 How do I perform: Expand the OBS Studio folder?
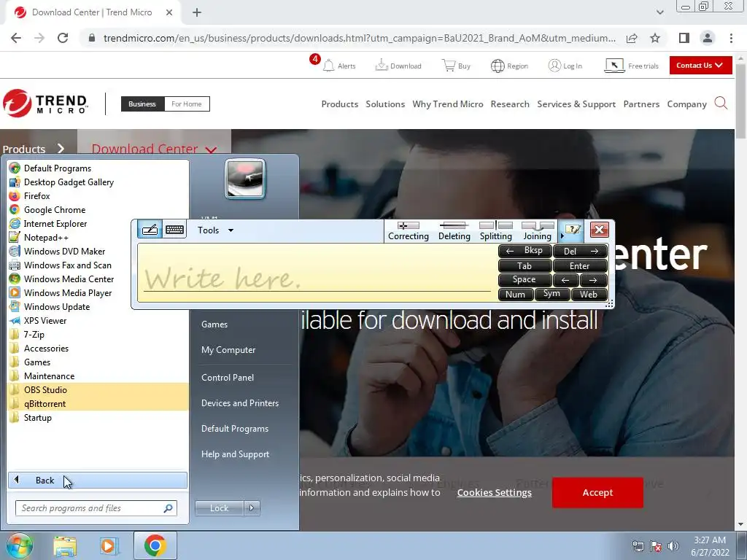pos(98,389)
